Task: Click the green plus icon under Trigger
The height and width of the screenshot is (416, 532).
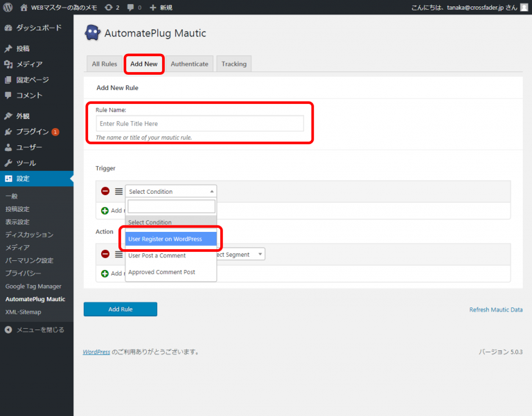Action: tap(105, 210)
